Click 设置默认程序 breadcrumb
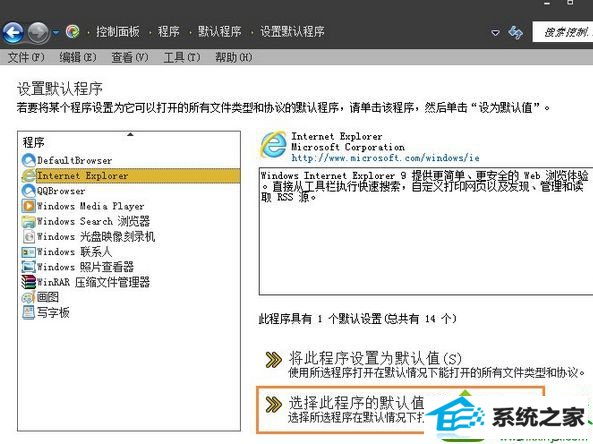 292,31
